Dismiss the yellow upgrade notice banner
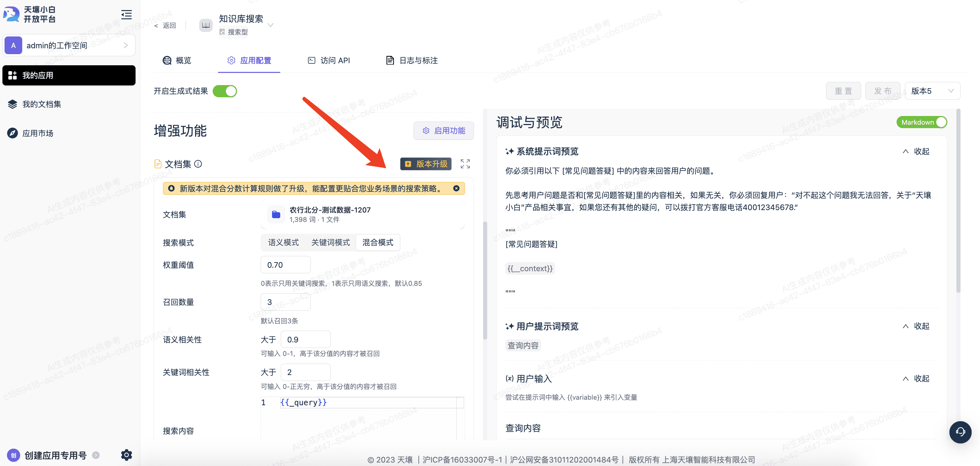The width and height of the screenshot is (980, 466). click(x=456, y=189)
